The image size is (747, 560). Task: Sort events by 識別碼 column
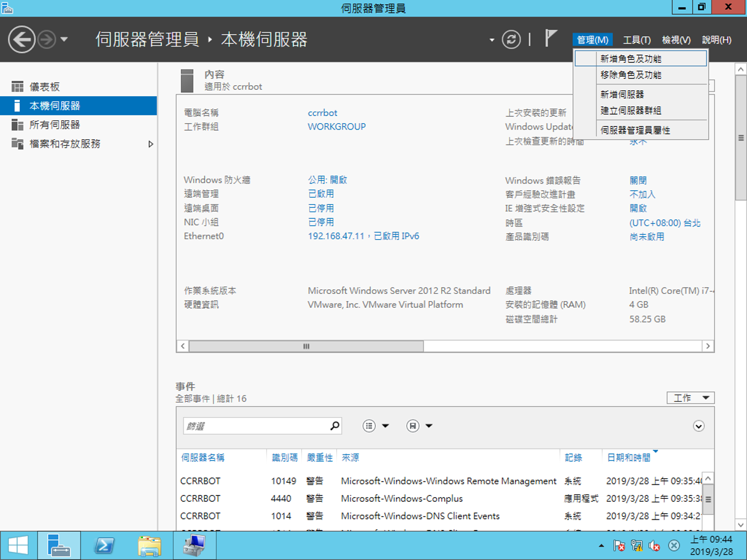point(285,458)
